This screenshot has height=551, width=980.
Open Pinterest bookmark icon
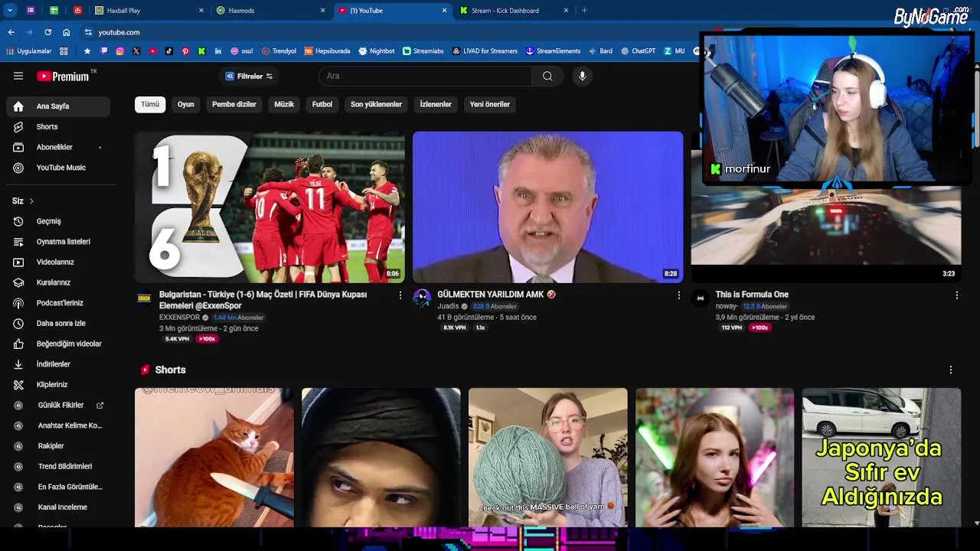tap(185, 51)
